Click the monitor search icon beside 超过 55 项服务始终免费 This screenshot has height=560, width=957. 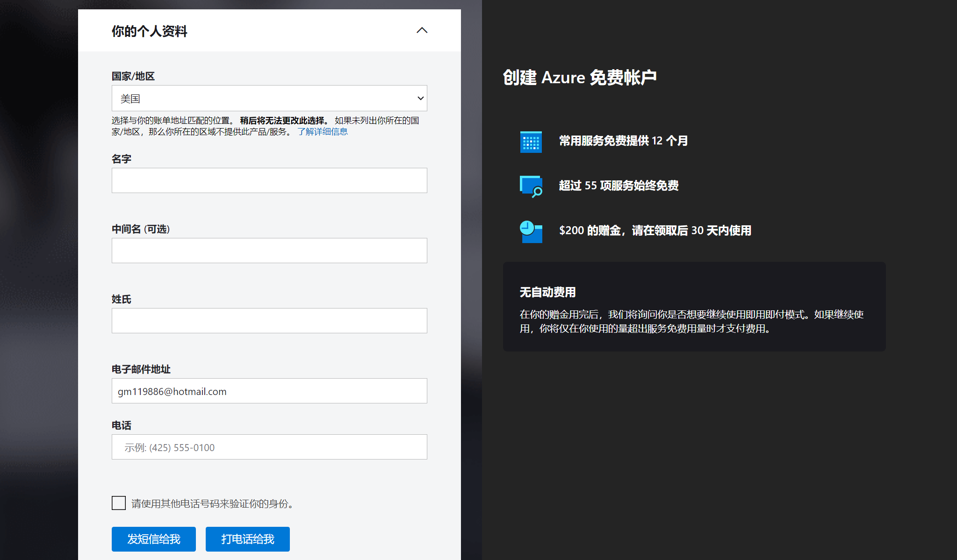[x=531, y=187]
